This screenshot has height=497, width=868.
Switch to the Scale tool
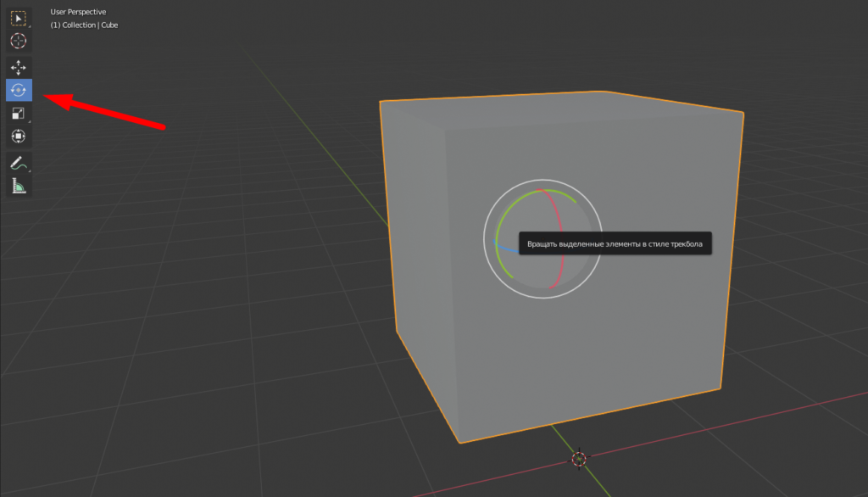(x=18, y=113)
